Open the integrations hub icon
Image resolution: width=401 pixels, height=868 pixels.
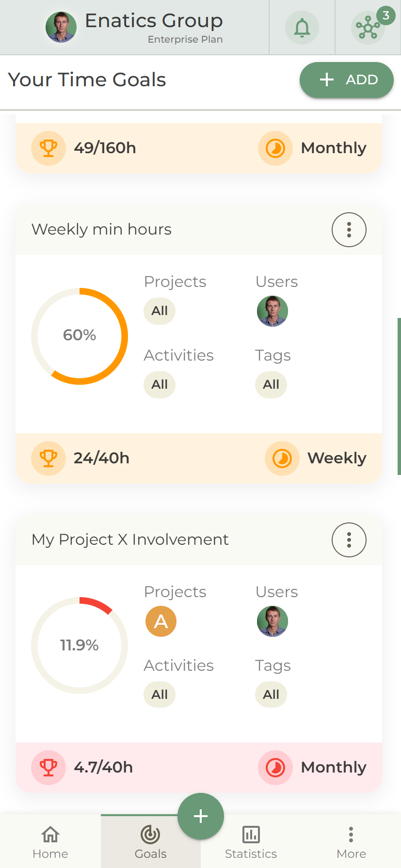click(368, 28)
